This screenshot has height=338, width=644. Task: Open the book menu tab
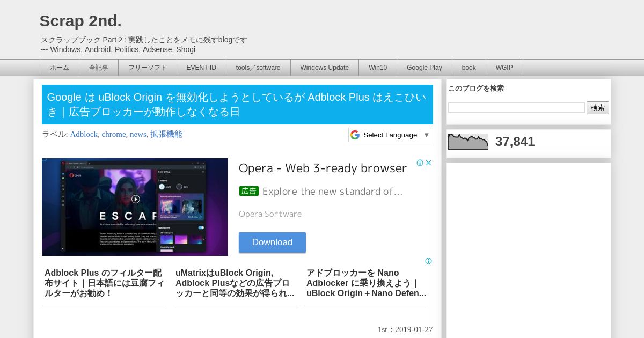click(x=469, y=68)
